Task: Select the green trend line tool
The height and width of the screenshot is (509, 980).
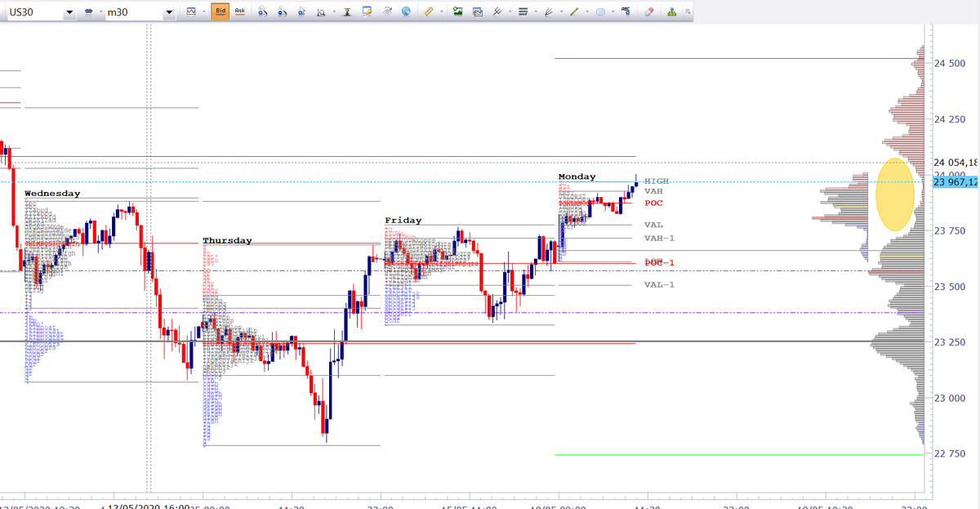Action: 575,12
